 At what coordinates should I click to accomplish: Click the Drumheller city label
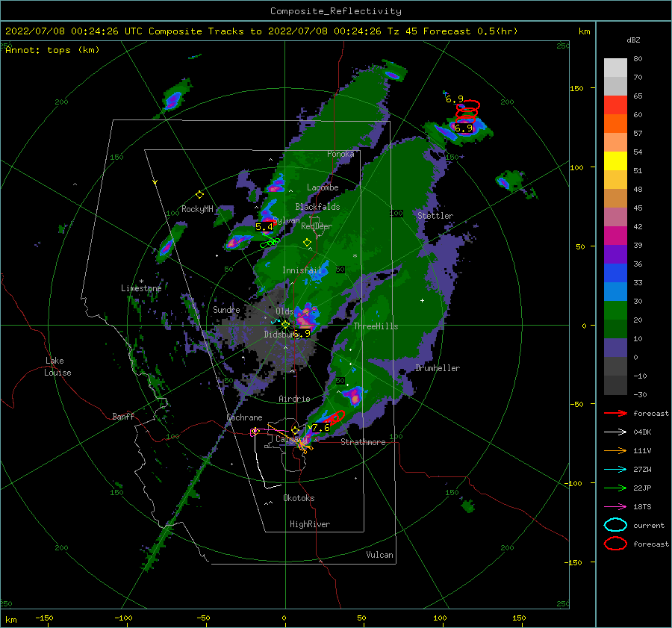tap(438, 368)
